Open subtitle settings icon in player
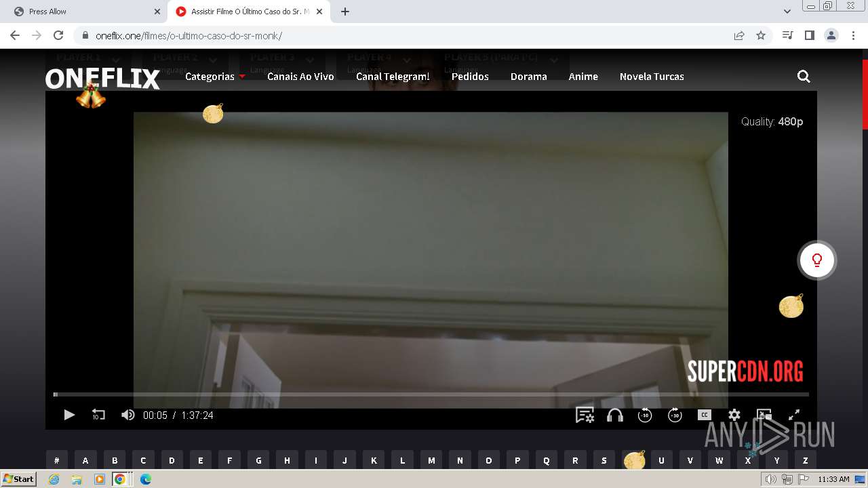The width and height of the screenshot is (868, 488). click(x=585, y=415)
